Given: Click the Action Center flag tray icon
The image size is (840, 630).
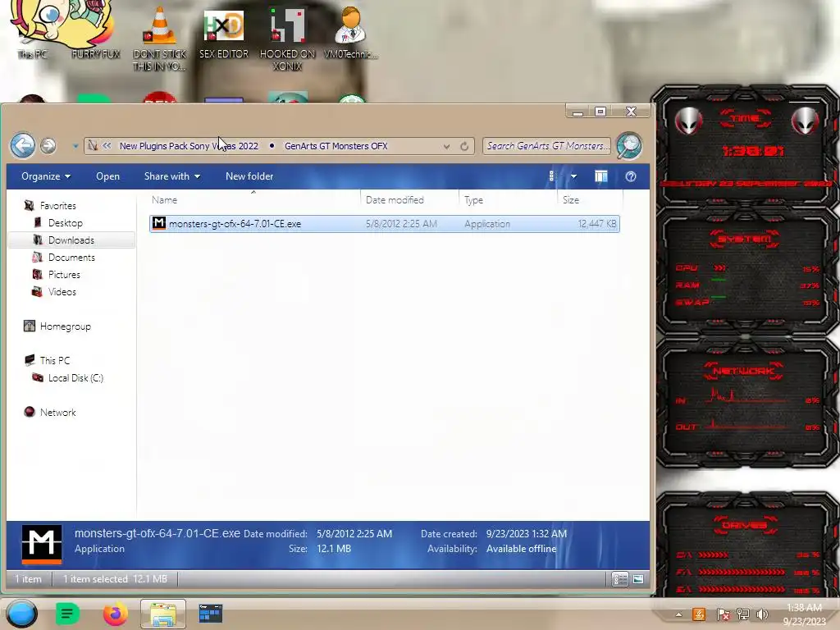Looking at the screenshot, I should pyautogui.click(x=723, y=614).
